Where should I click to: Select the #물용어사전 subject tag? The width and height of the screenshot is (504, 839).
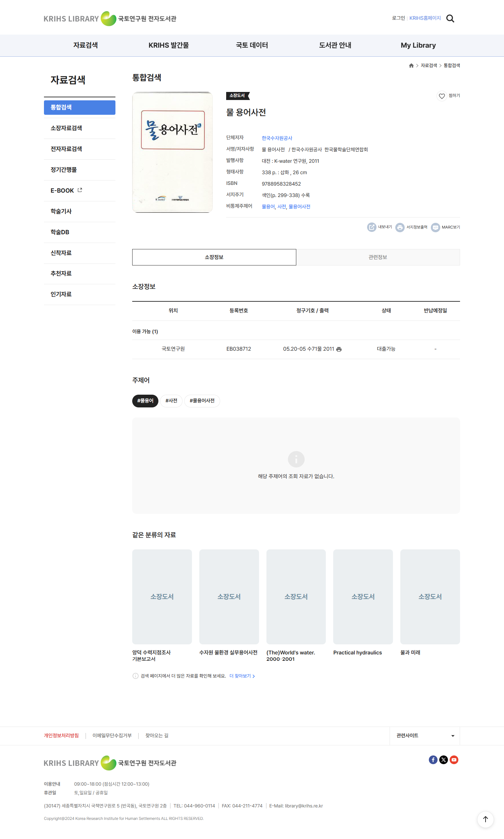pos(202,401)
